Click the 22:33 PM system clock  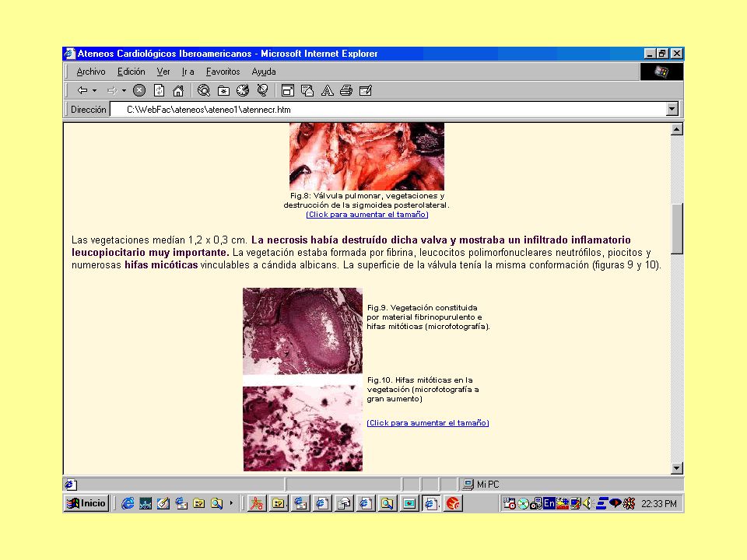(x=659, y=504)
